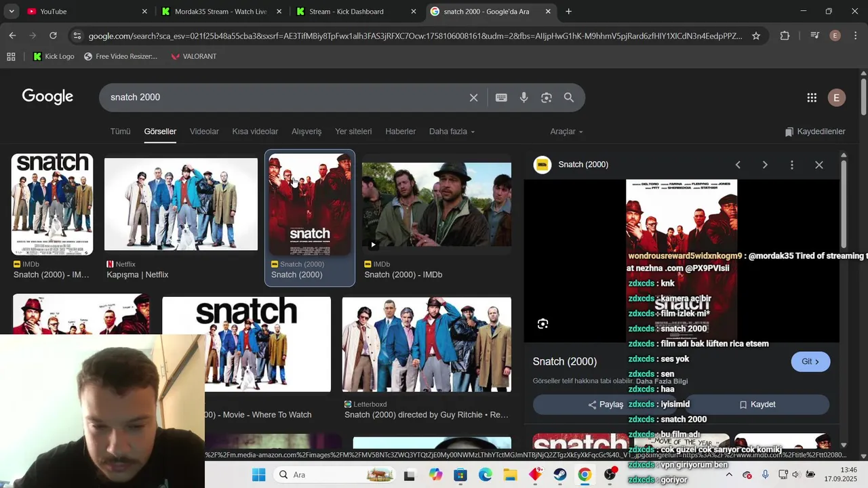The width and height of the screenshot is (868, 488).
Task: Reload the Google search page
Action: (53, 35)
